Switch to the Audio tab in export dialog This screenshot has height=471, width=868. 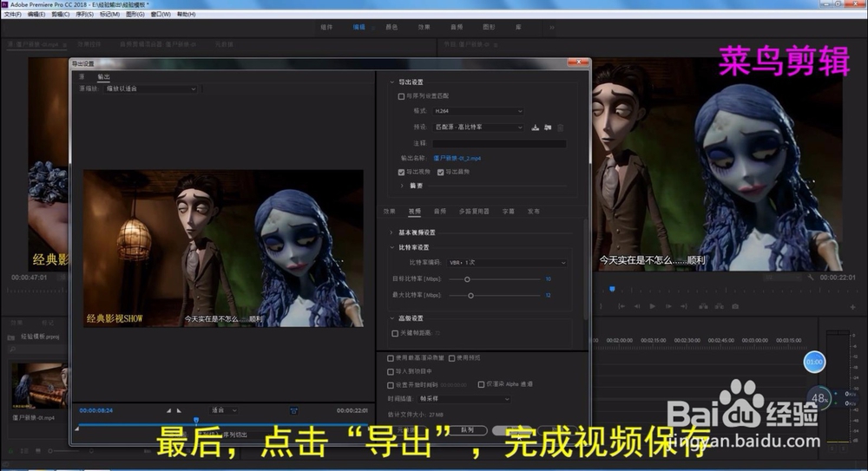pos(440,212)
